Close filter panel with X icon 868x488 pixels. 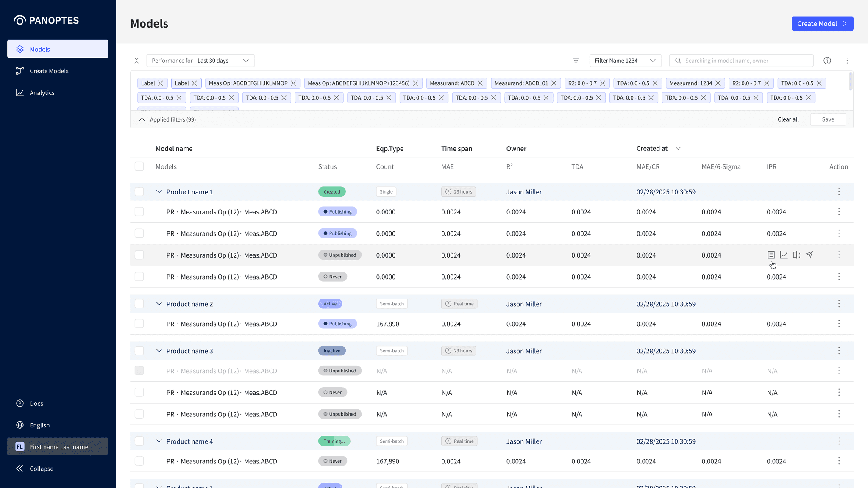[x=136, y=61]
